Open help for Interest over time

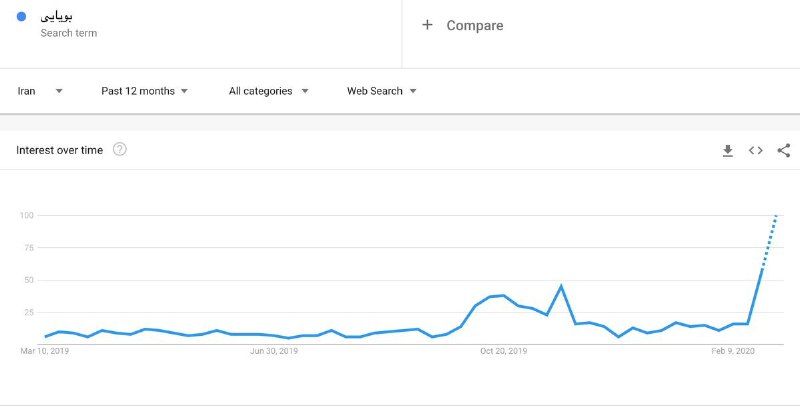(x=120, y=150)
